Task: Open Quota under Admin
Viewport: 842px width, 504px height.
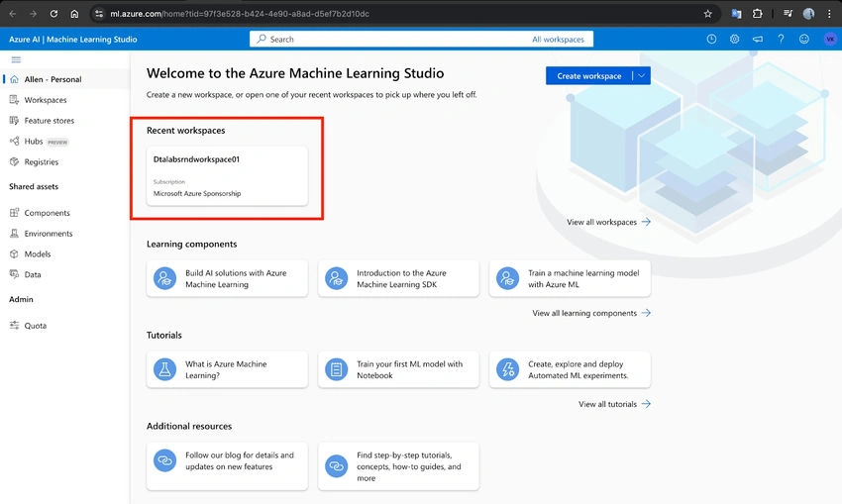Action: [65, 326]
